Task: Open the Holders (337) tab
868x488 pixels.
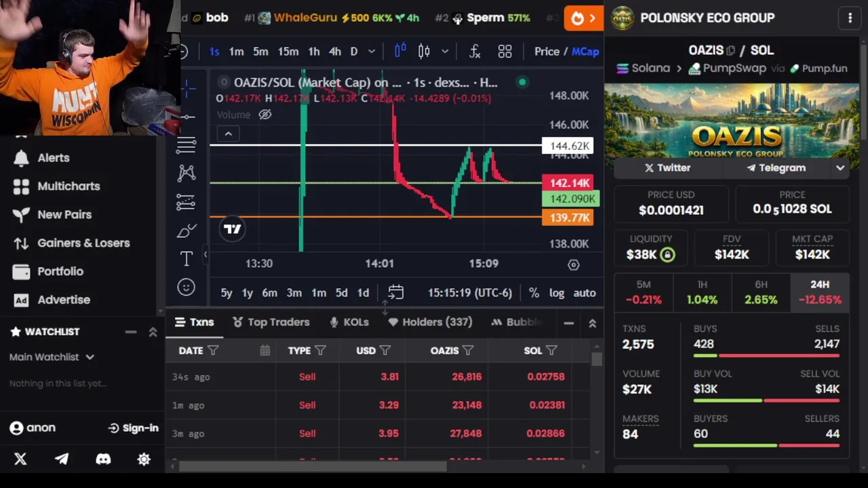Action: point(430,323)
